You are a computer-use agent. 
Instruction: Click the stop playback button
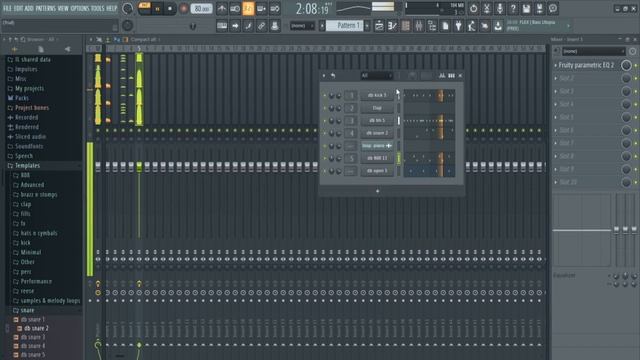click(x=170, y=9)
